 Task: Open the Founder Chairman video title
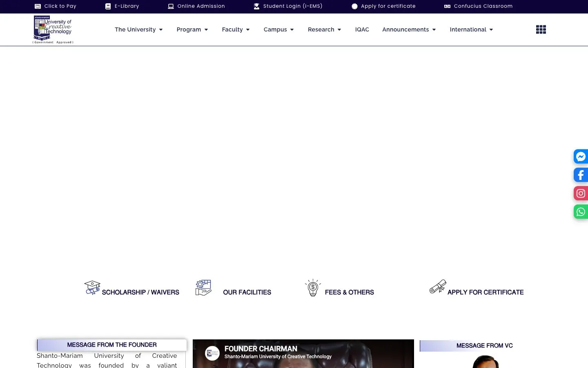coord(261,349)
